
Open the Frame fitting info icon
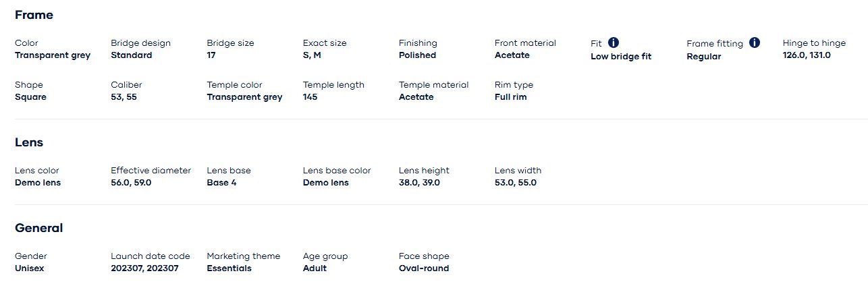click(755, 42)
